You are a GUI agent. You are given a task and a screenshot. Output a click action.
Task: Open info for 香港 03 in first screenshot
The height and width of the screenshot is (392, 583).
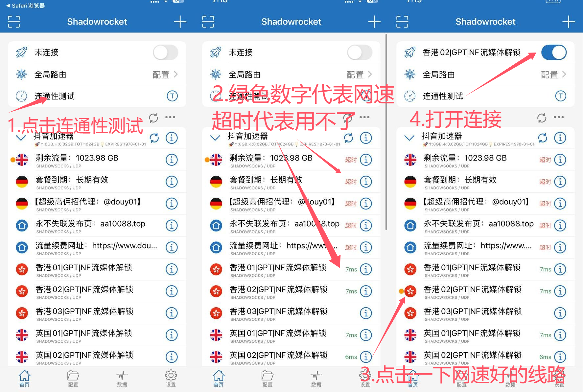click(172, 313)
